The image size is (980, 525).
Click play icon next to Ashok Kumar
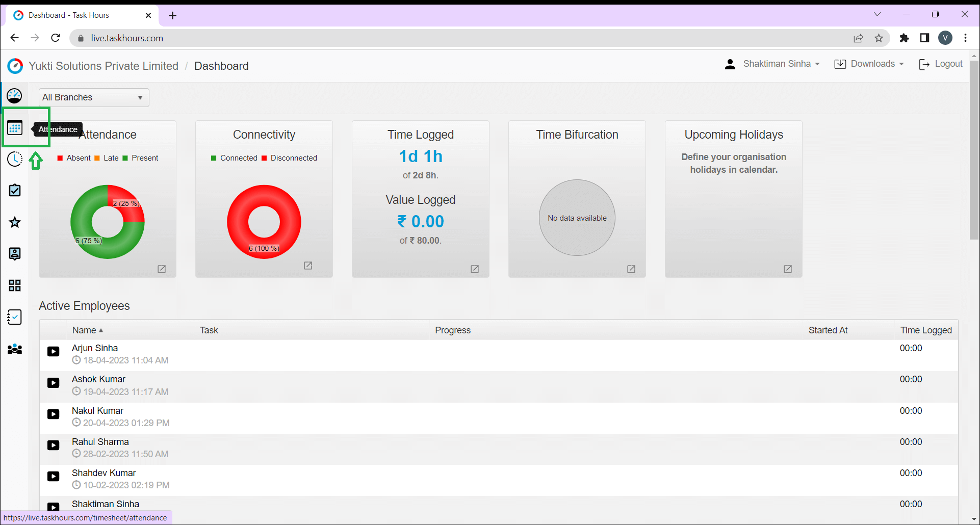point(54,383)
